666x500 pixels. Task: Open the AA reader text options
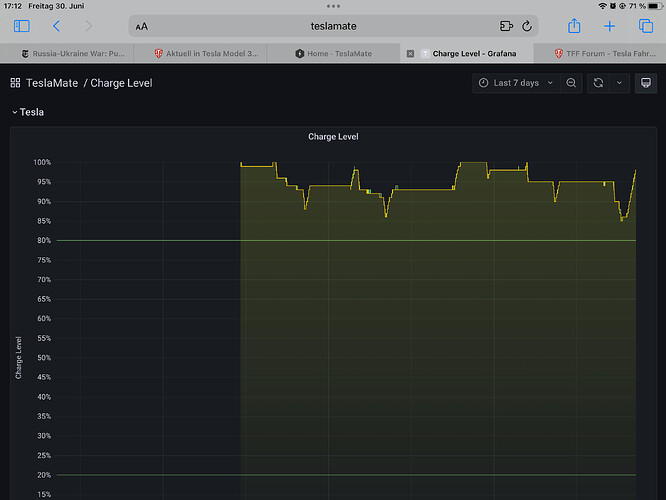coord(141,26)
